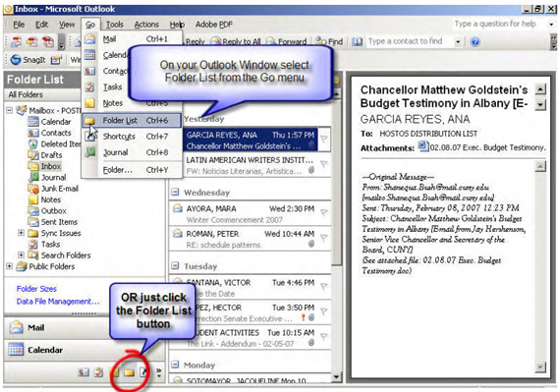Click the Mail navigation pane button
Image resolution: width=560 pixels, height=392 pixels.
57,327
